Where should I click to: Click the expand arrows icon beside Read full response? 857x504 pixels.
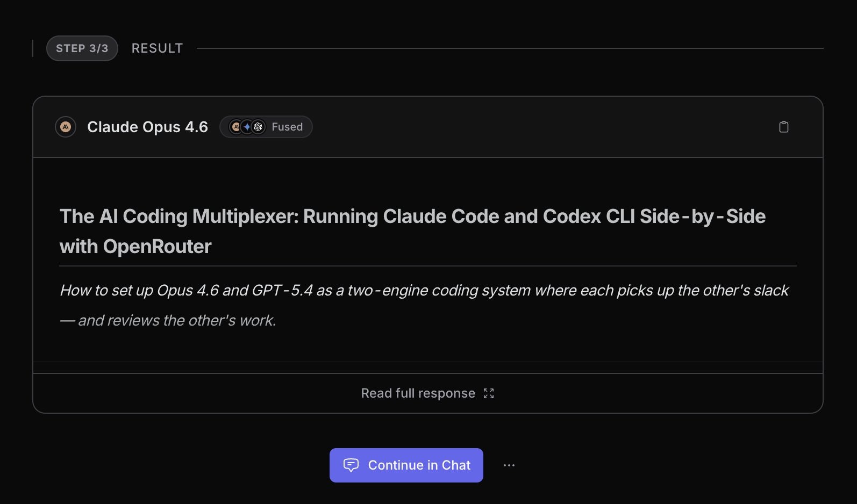click(488, 393)
